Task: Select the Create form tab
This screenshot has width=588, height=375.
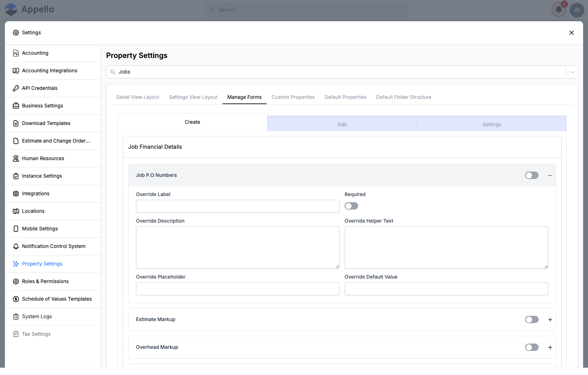Action: pos(192,122)
